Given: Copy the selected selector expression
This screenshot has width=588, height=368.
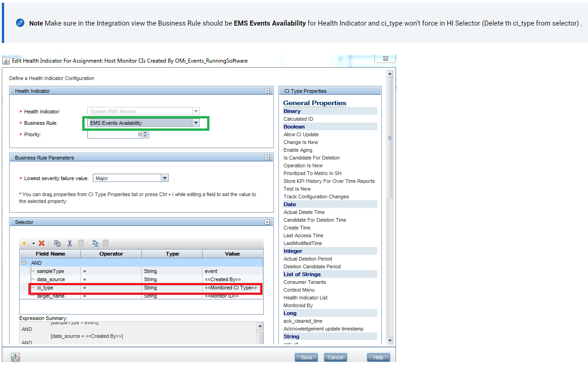Looking at the screenshot, I should pyautogui.click(x=57, y=243).
